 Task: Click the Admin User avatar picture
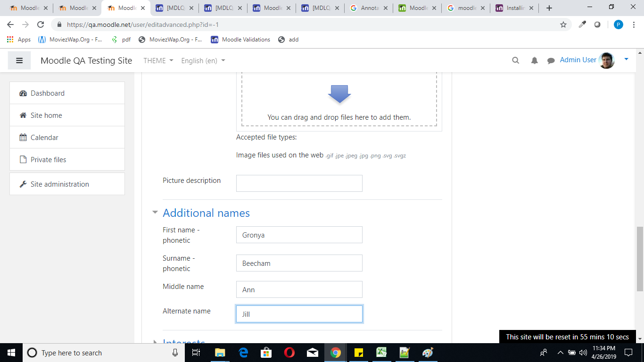tap(607, 60)
